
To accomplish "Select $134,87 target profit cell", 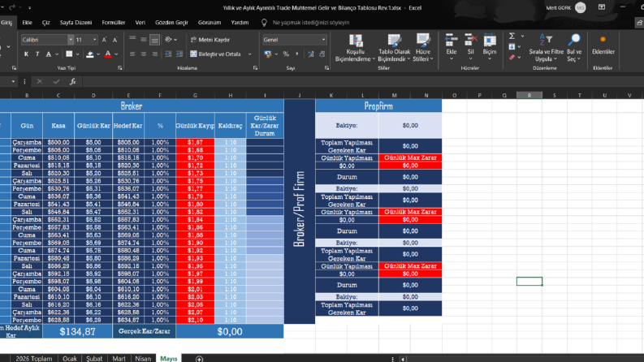I will (78, 332).
